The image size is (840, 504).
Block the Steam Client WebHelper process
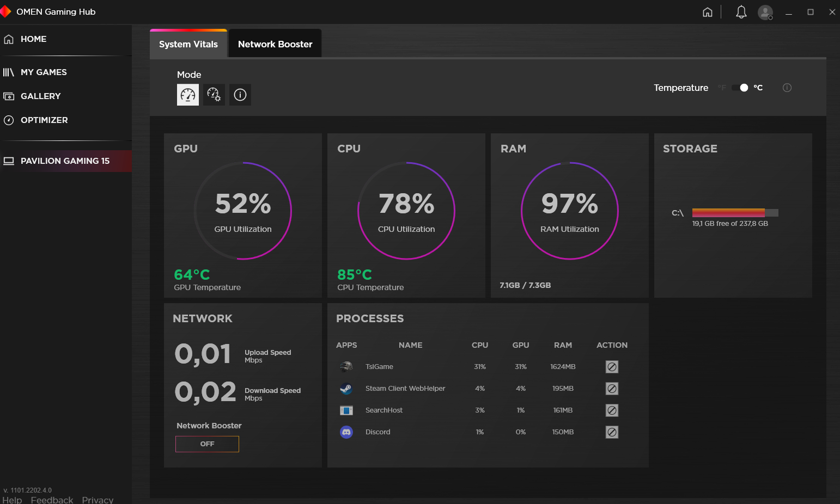tap(612, 389)
